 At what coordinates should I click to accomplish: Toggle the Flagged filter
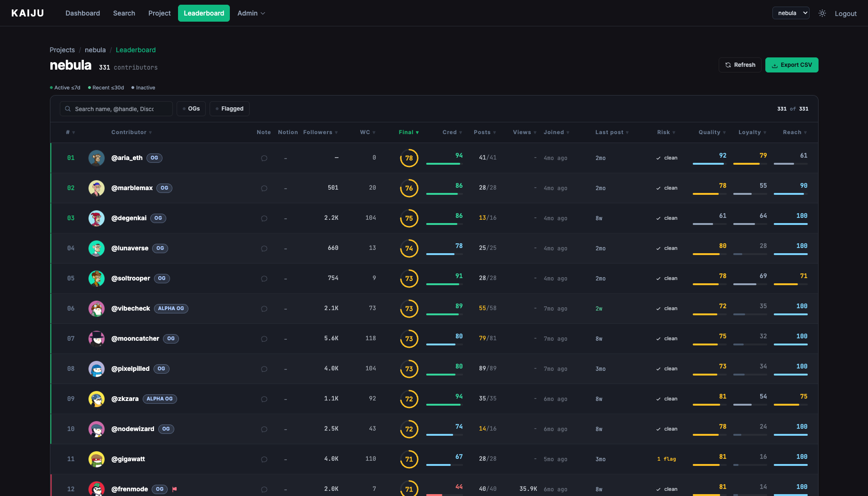pyautogui.click(x=229, y=109)
